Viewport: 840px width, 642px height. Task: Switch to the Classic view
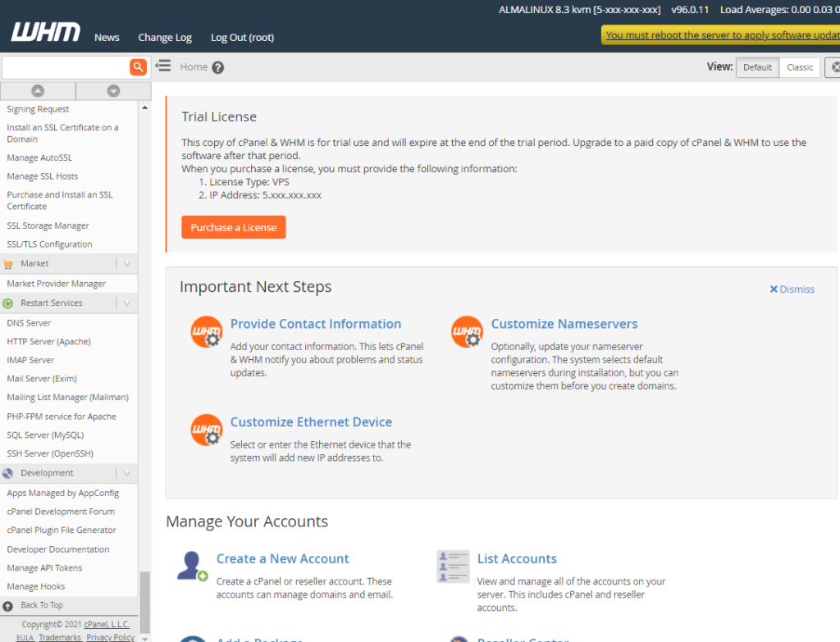click(800, 67)
